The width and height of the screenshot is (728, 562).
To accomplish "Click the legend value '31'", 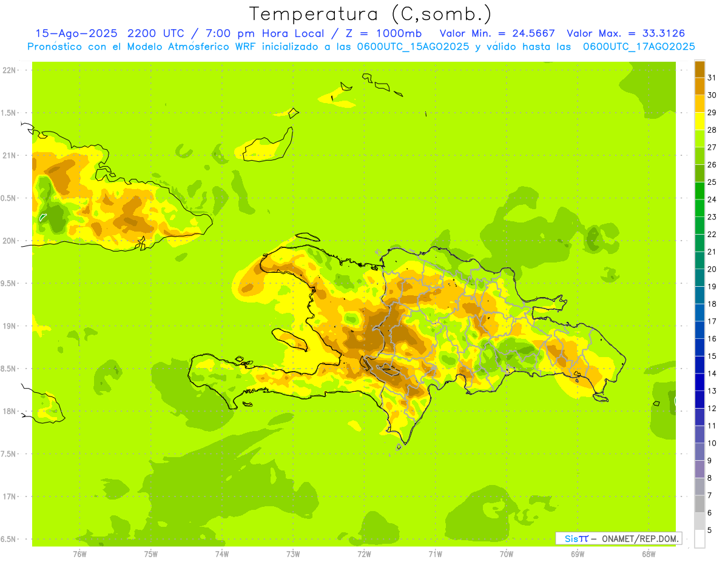I will tap(712, 78).
